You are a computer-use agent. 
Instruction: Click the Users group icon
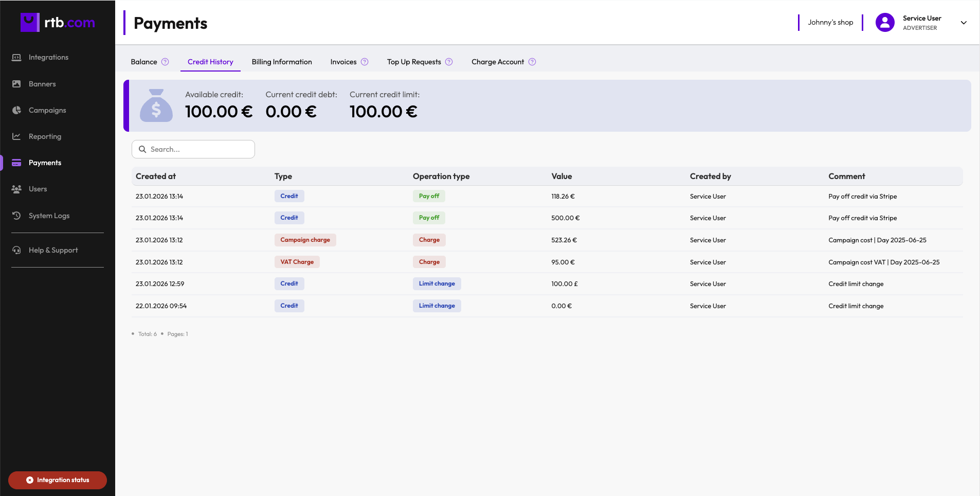pos(16,189)
